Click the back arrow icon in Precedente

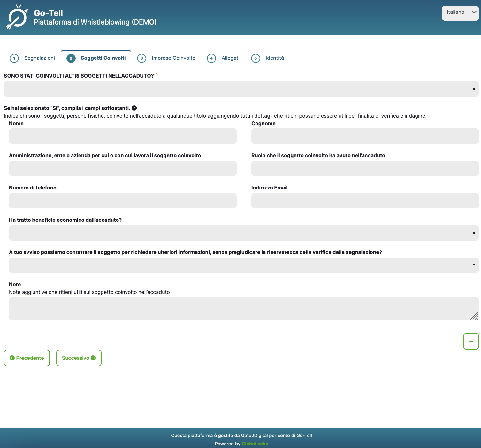12,358
